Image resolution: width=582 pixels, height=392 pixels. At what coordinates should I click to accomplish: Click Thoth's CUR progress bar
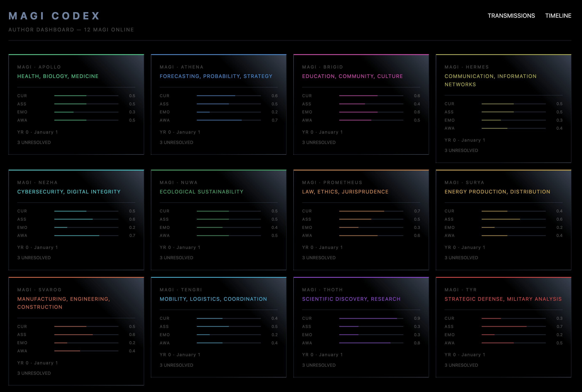pos(371,318)
